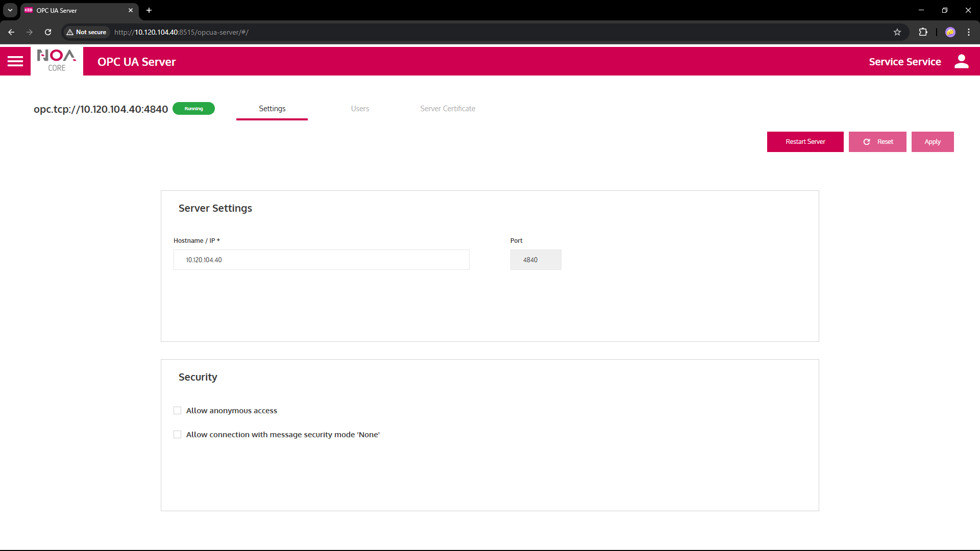Click the Apply button
980x551 pixels.
[x=932, y=142]
